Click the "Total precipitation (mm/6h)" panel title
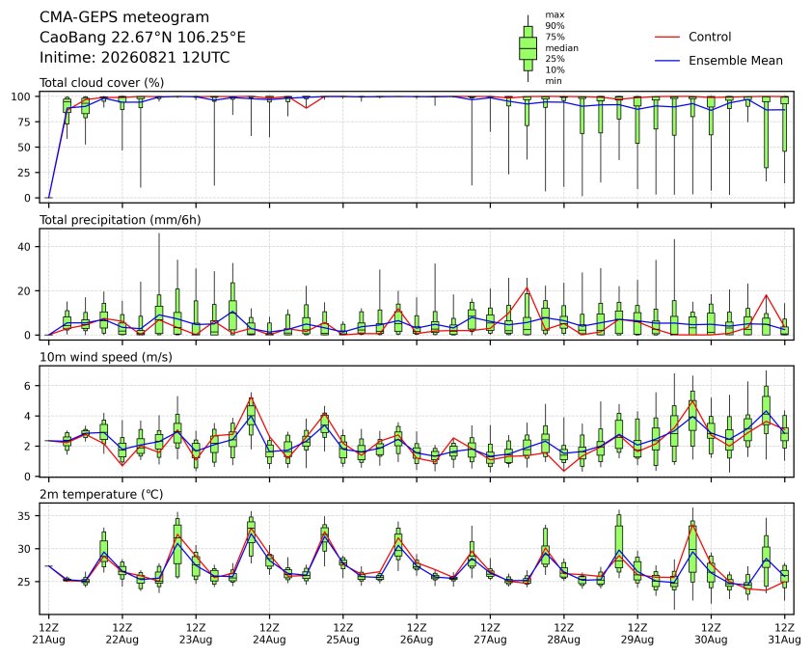Image resolution: width=812 pixels, height=656 pixels. 121,220
